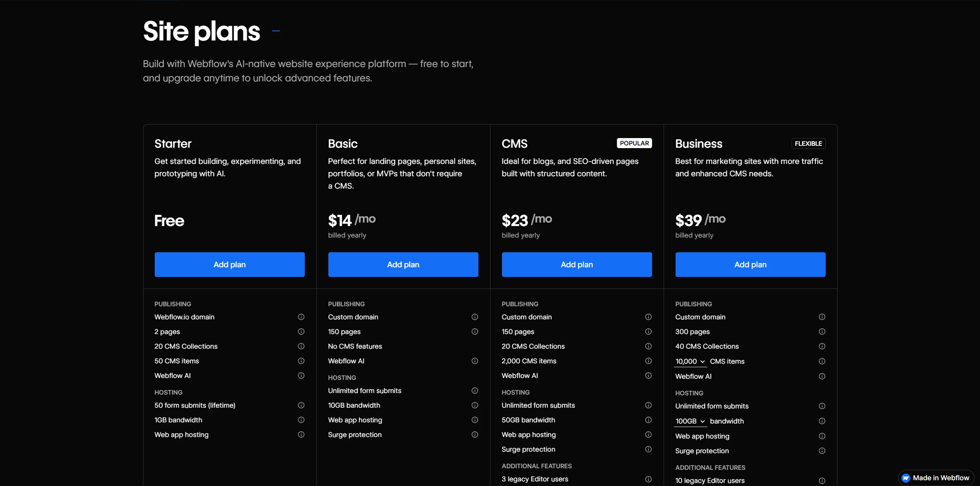Viewport: 980px width, 486px height.
Task: Open the 100GB bandwidth dropdown
Action: point(690,421)
